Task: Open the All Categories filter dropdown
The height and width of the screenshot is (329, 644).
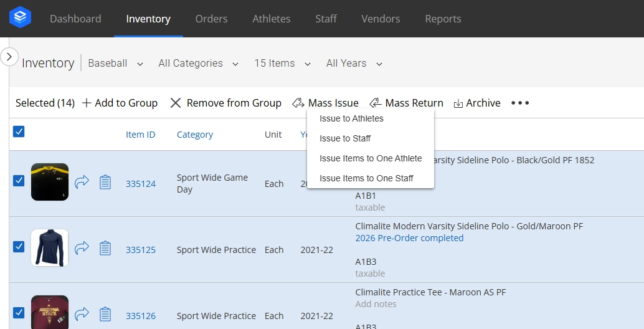Action: [199, 64]
